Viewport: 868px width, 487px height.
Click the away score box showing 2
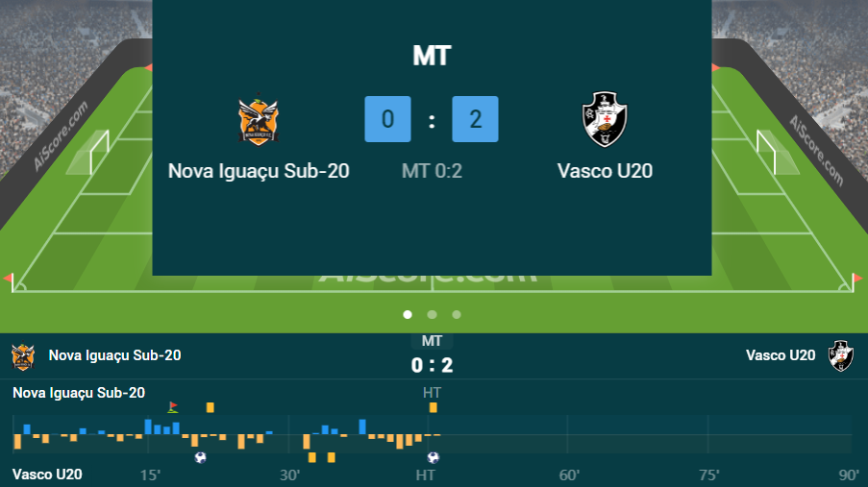click(x=475, y=119)
